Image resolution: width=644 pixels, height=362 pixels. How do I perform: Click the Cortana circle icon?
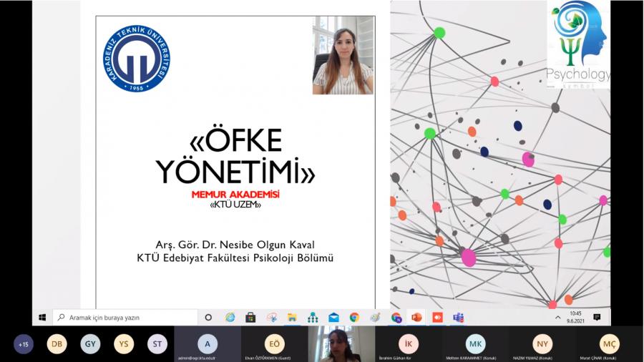pos(208,317)
